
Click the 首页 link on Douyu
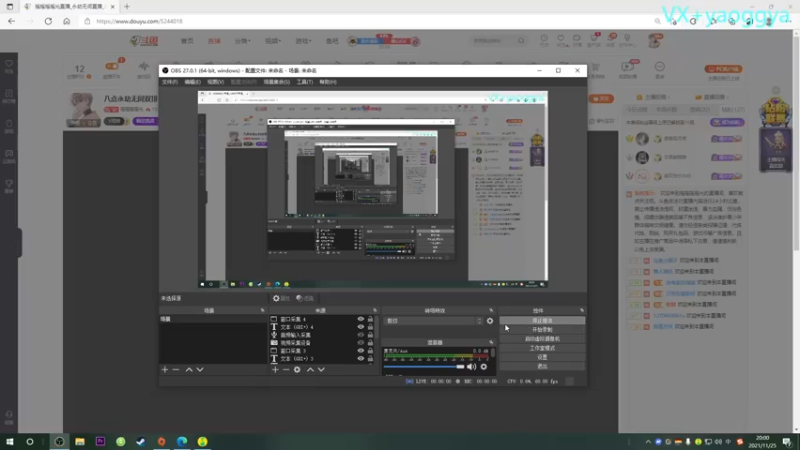[x=187, y=41]
